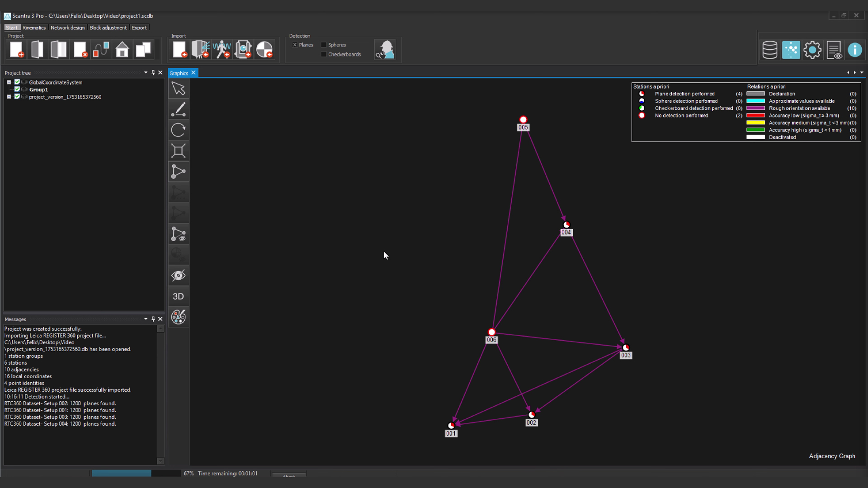
Task: Expand the GlobalCoordinateSystem tree node
Action: tap(9, 82)
